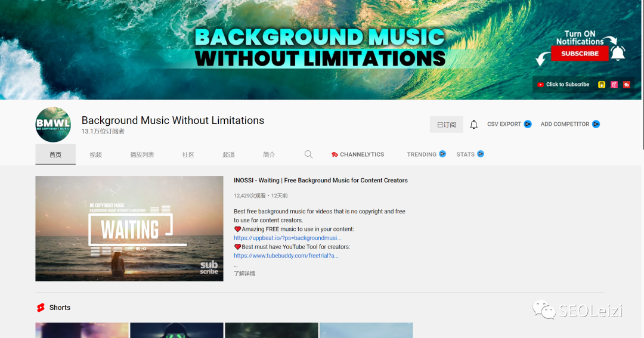This screenshot has height=338, width=644.
Task: Click the Shorts section heading
Action: coord(60,308)
